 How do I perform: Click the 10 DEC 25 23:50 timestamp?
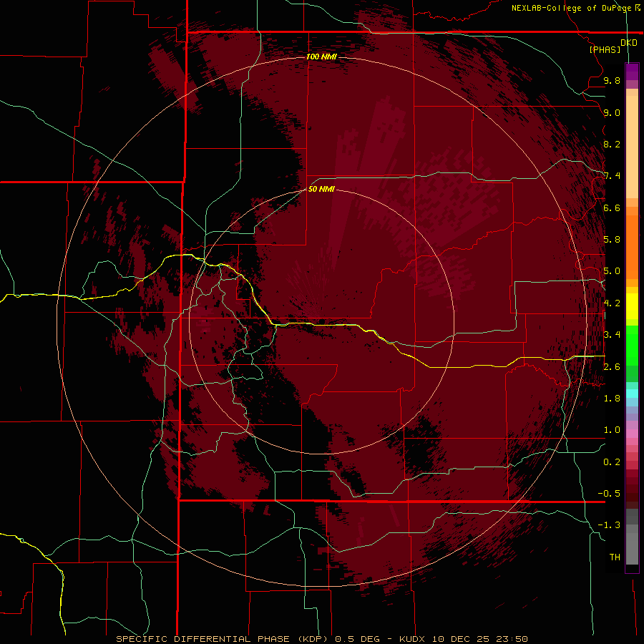479,639
